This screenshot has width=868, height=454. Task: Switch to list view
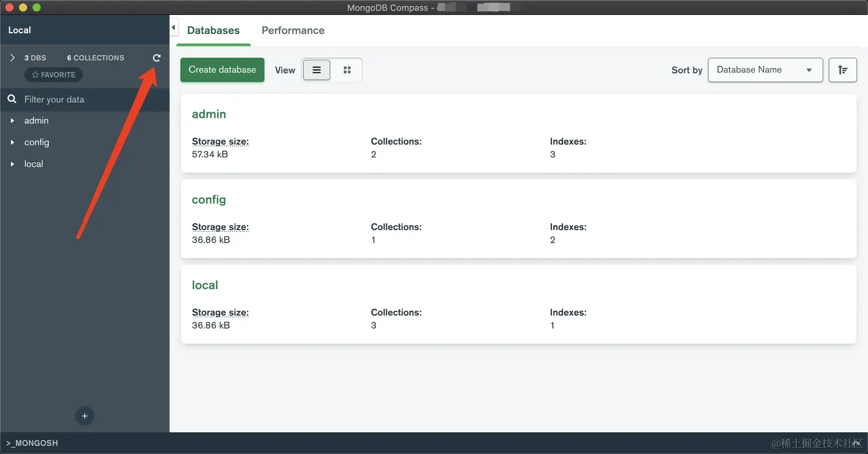pos(316,70)
